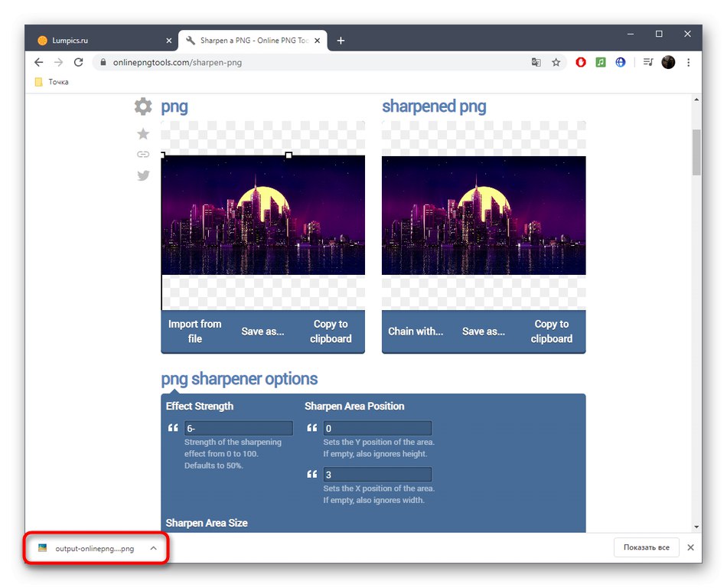The height and width of the screenshot is (588, 727).
Task: Click Import from file
Action: [195, 332]
